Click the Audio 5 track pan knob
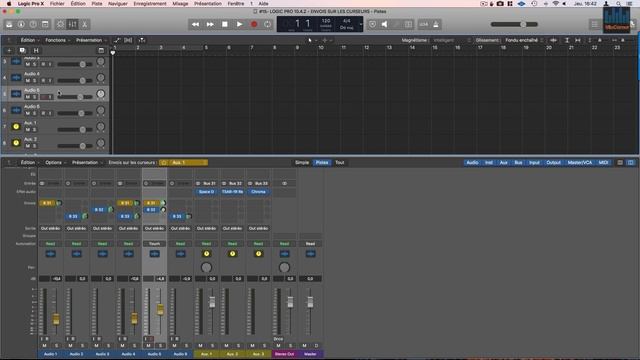The image size is (640, 360). tap(100, 94)
